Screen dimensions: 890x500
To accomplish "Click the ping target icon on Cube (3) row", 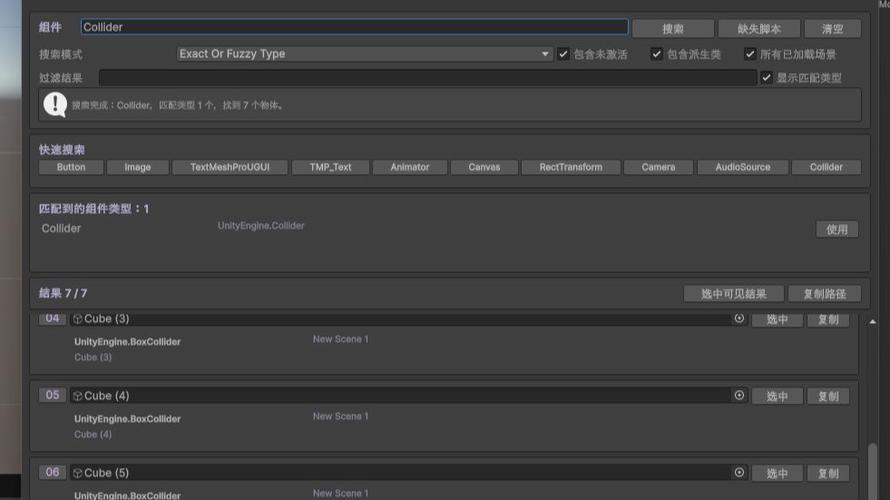I will click(x=739, y=318).
